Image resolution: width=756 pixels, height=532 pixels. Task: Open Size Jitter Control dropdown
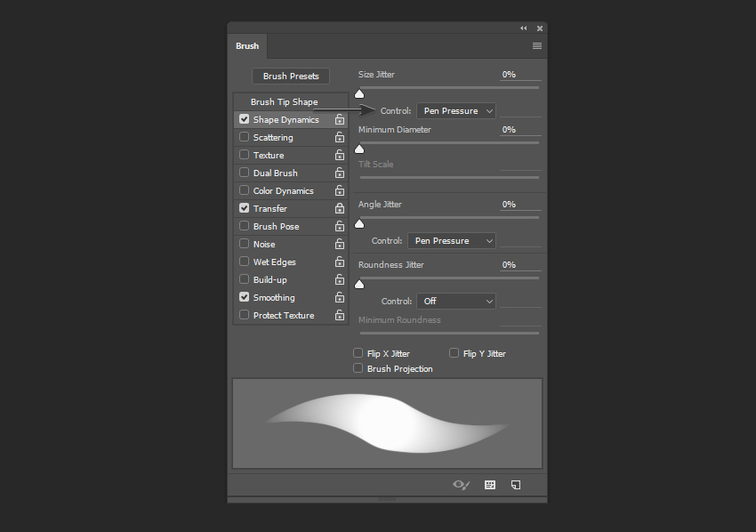[455, 111]
